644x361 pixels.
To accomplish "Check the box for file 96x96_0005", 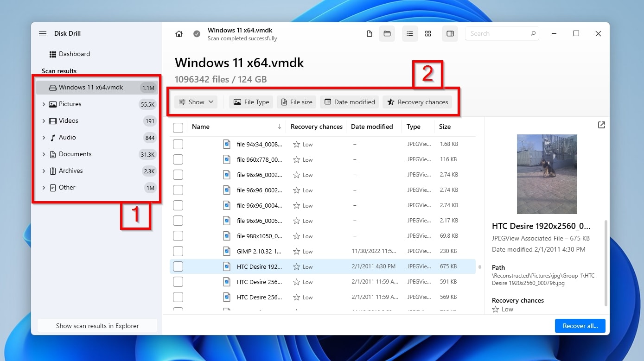I will [178, 221].
